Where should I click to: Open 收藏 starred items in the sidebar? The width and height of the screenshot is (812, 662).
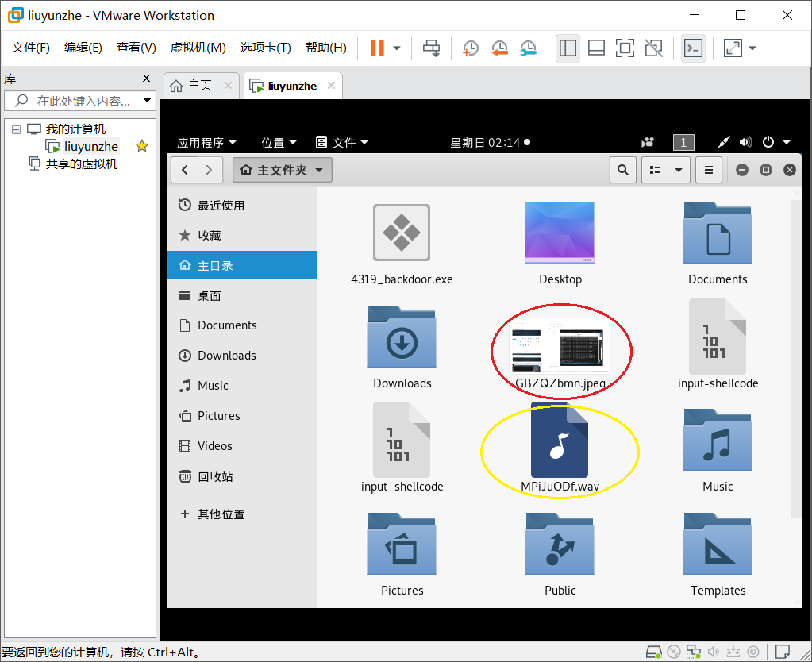(242, 235)
